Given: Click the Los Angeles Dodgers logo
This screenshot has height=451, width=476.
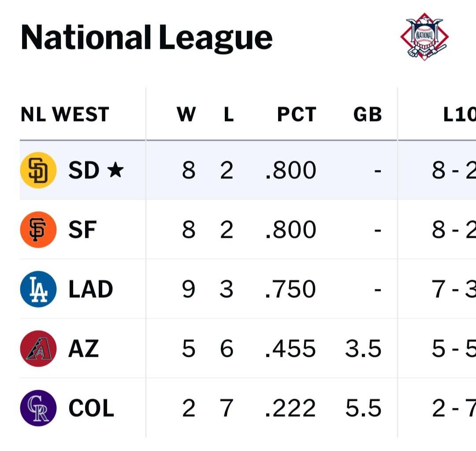Looking at the screenshot, I should pos(38,289).
